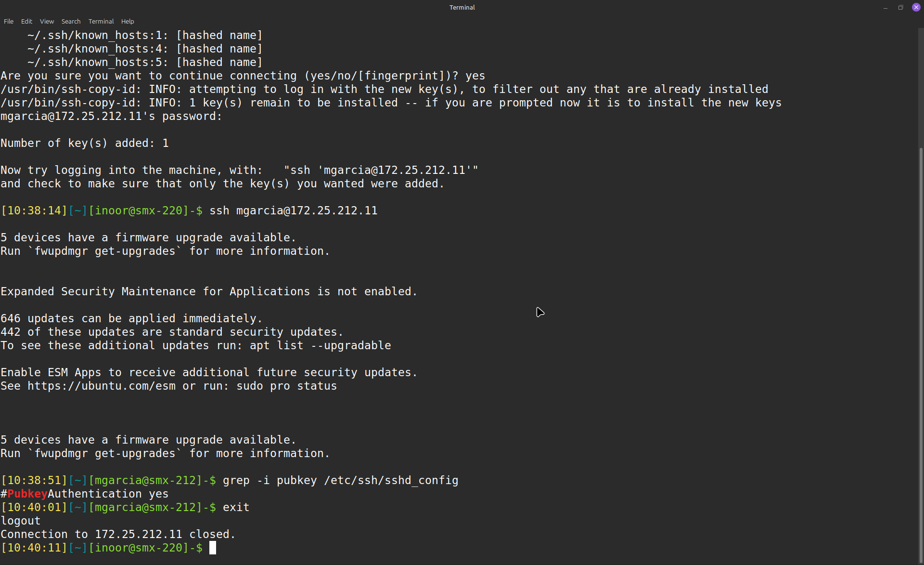Image resolution: width=924 pixels, height=565 pixels.
Task: Click 'Are you sure you want to continue connecting' line
Action: [x=243, y=76]
